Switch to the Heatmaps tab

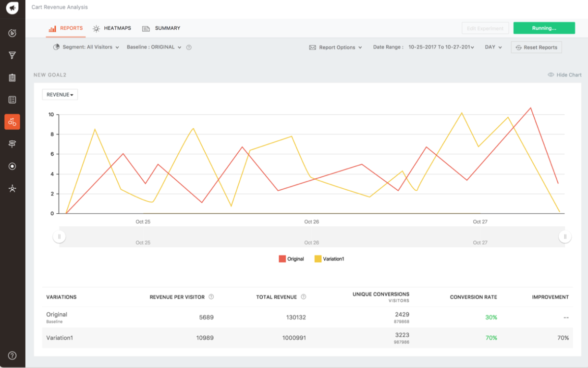coord(112,28)
